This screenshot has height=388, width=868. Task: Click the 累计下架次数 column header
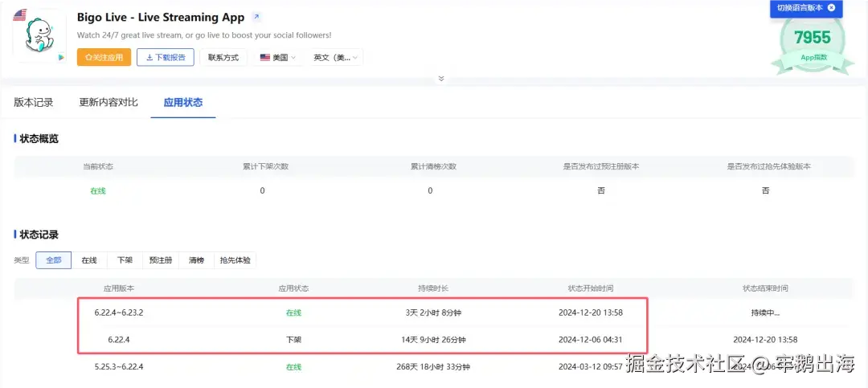tap(266, 166)
